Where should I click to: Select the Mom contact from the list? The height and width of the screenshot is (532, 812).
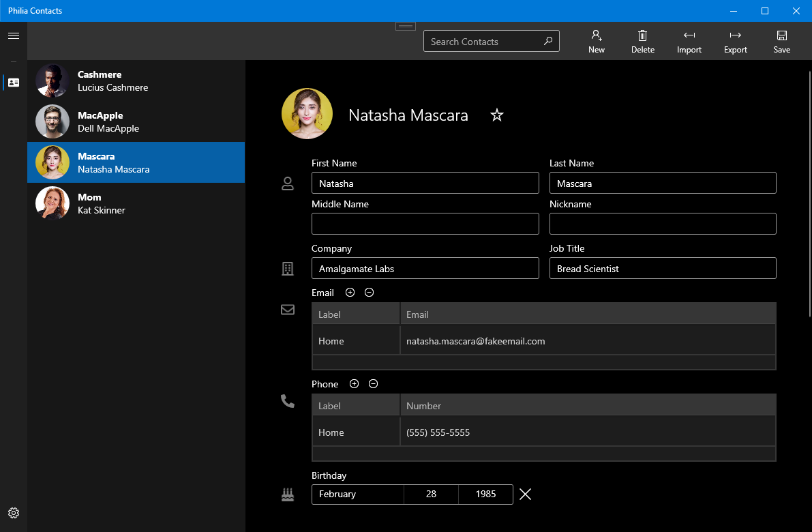click(x=136, y=203)
